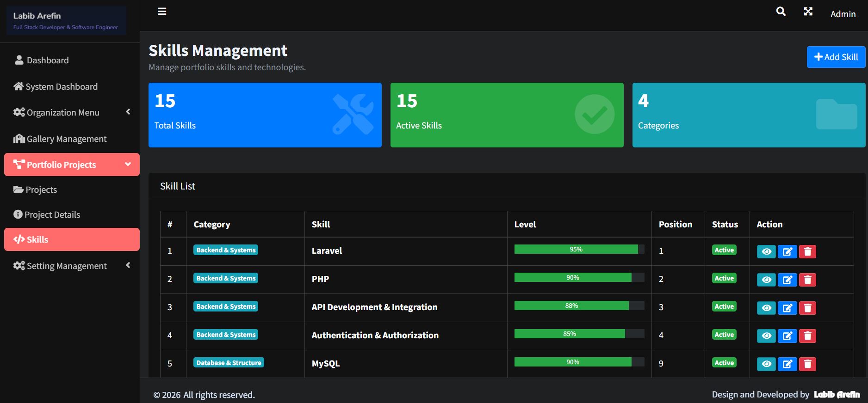The width and height of the screenshot is (868, 403).
Task: Open Project Details in sidebar
Action: click(x=72, y=214)
